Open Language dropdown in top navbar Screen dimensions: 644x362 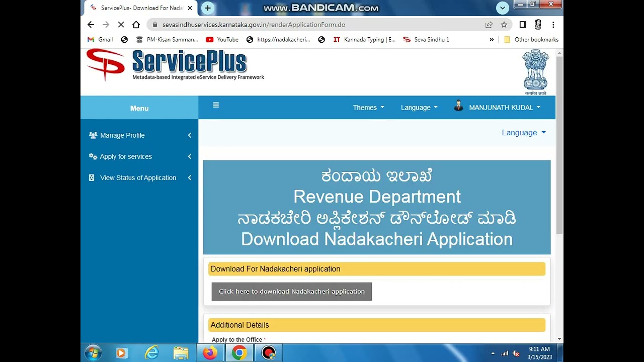[419, 108]
